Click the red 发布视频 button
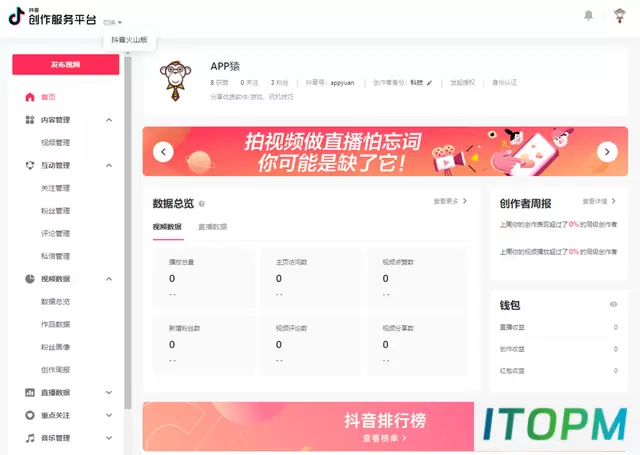Screen dimensions: 640x455 (x=66, y=64)
